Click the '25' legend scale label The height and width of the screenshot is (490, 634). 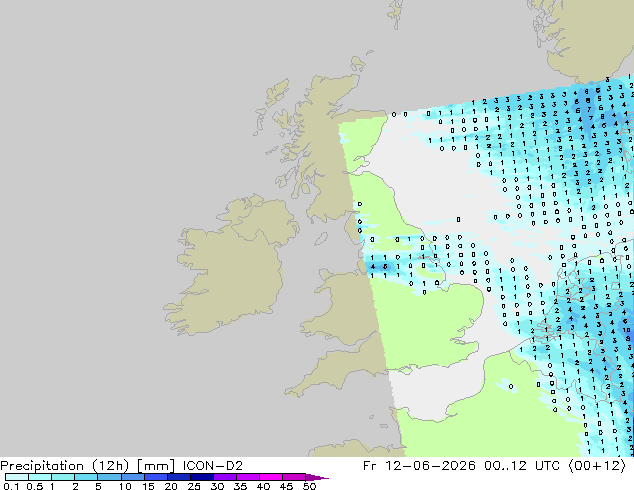coord(194,486)
